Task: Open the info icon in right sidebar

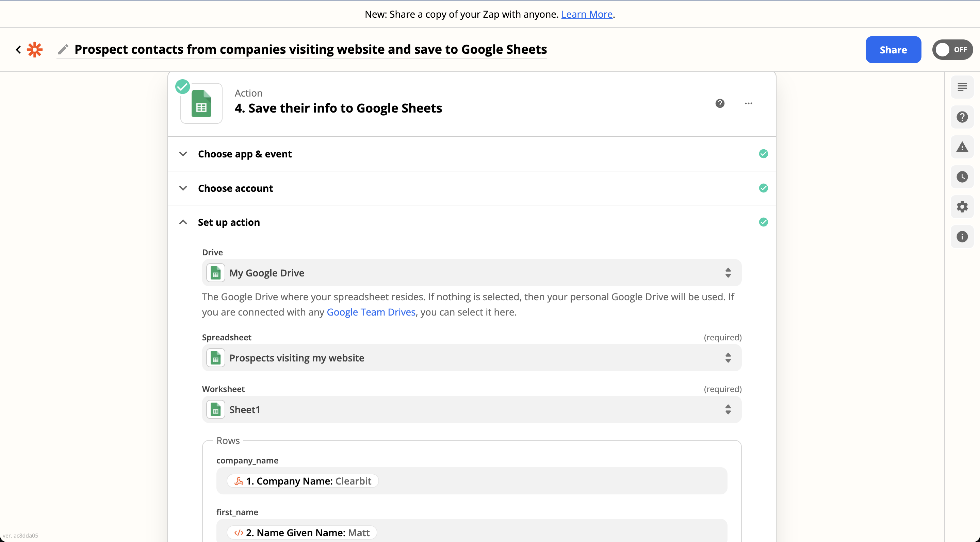Action: click(962, 237)
